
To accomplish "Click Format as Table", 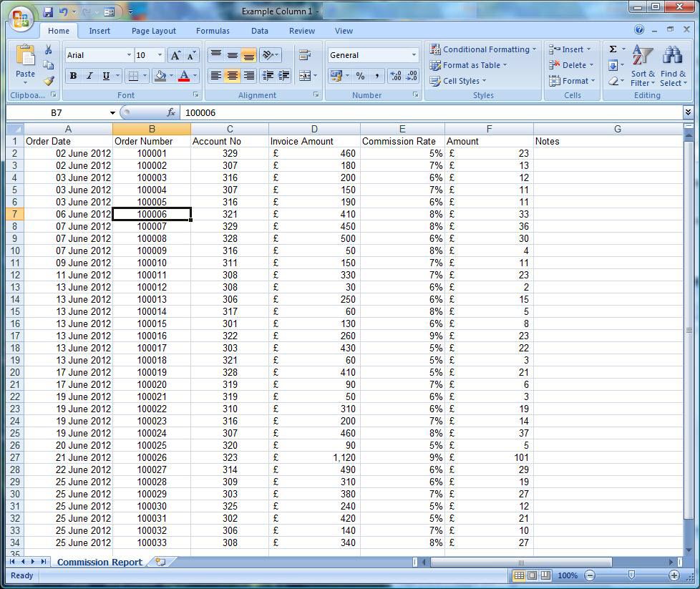I will tap(469, 65).
